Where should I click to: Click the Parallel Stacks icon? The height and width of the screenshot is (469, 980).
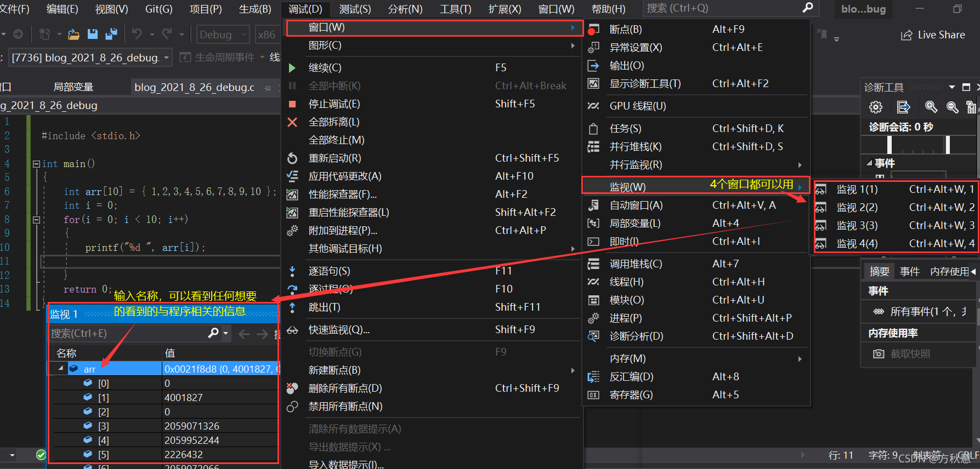click(593, 147)
